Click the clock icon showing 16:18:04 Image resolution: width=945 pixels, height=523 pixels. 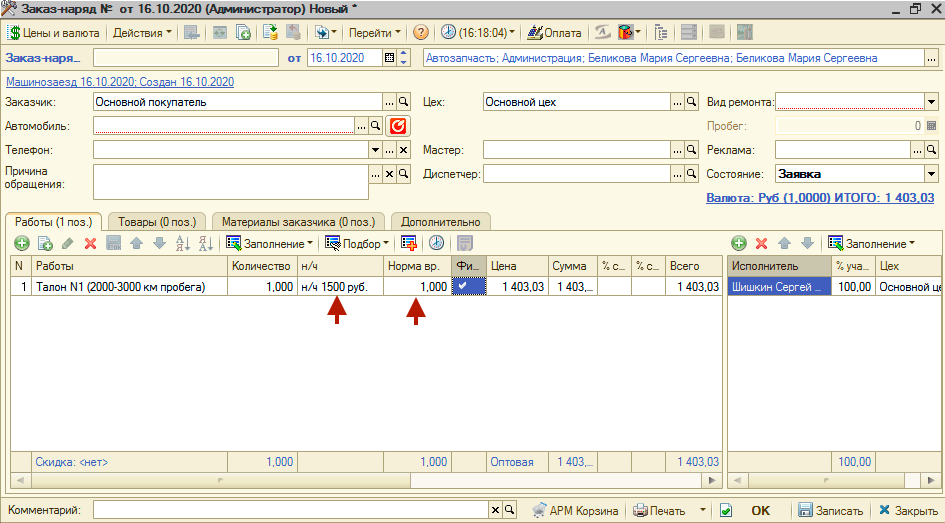point(448,33)
